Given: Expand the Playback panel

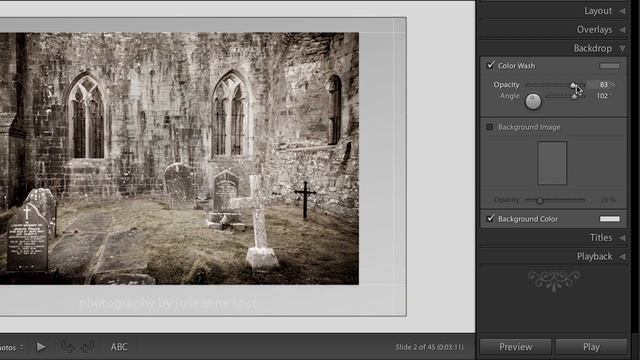Looking at the screenshot, I should coord(622,256).
